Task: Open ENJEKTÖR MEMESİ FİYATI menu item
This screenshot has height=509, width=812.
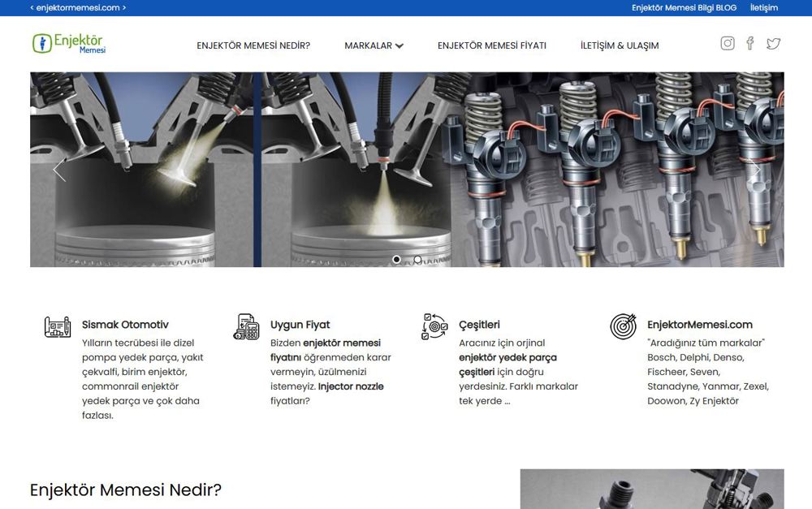Action: click(x=491, y=46)
